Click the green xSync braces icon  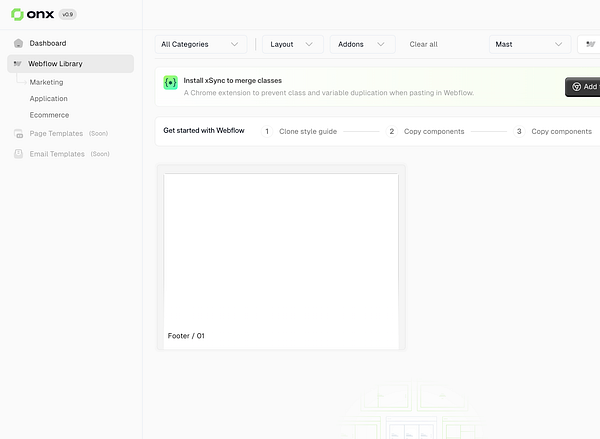point(171,82)
